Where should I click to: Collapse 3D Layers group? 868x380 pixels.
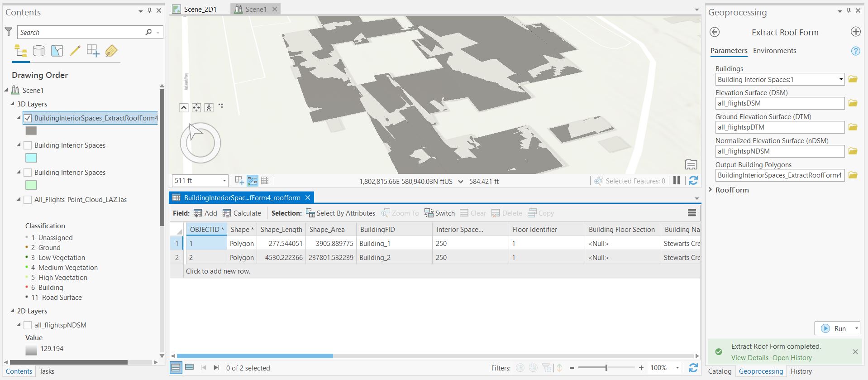point(12,104)
